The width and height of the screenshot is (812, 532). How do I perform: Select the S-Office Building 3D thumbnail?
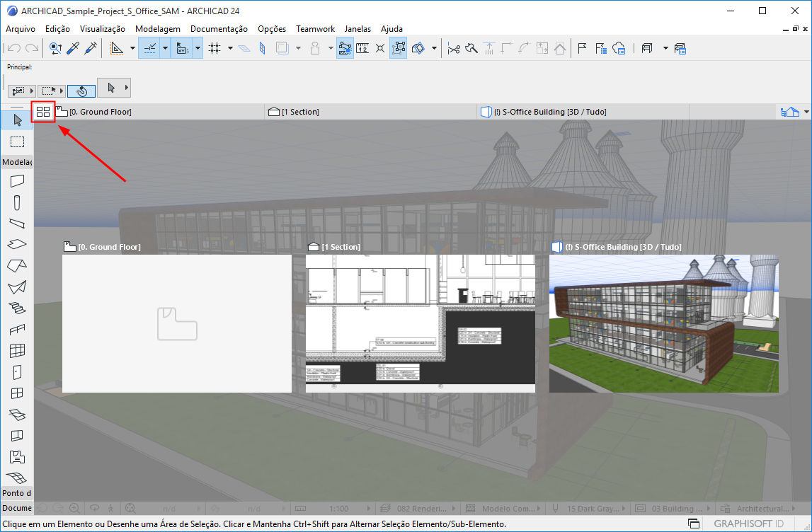[x=663, y=323]
